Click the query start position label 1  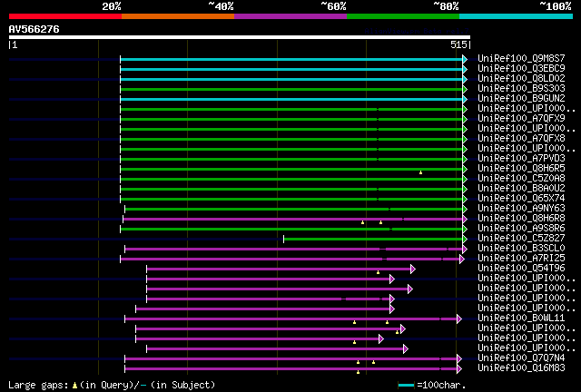click(x=15, y=44)
